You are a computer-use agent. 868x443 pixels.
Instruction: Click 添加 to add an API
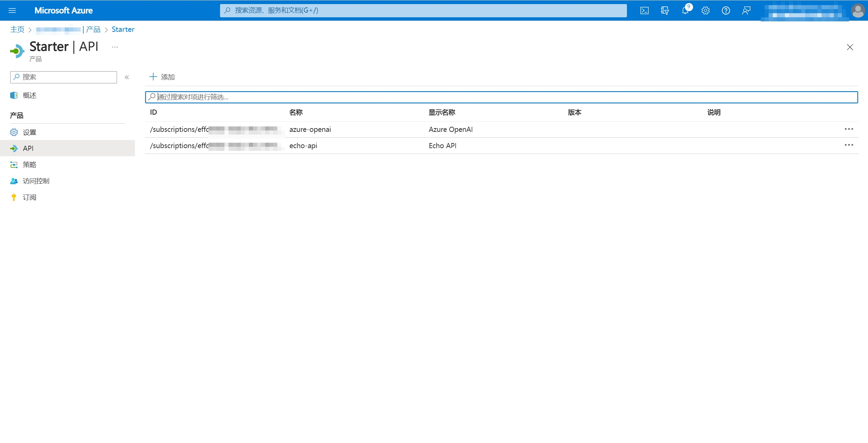(162, 77)
